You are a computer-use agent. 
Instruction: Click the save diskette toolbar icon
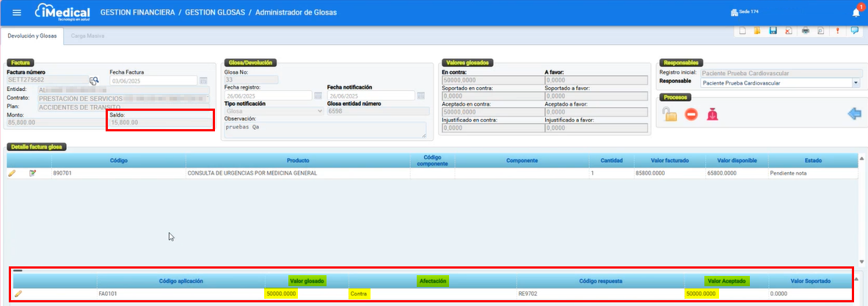[773, 31]
